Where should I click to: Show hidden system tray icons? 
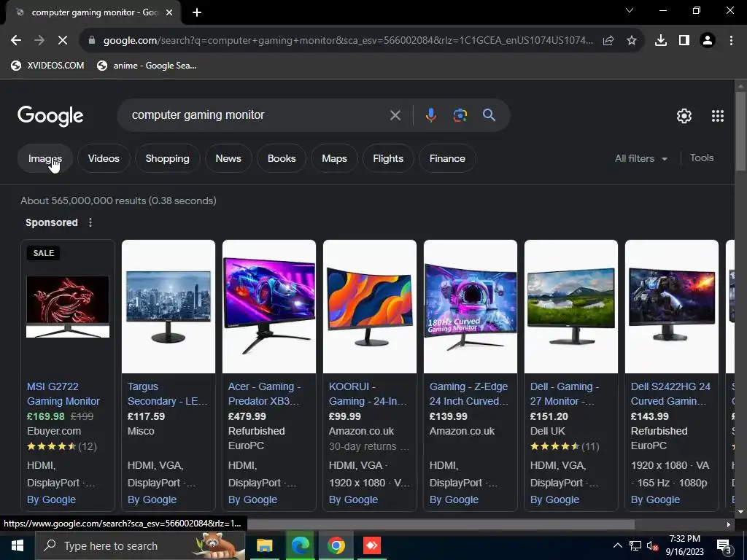click(x=617, y=545)
